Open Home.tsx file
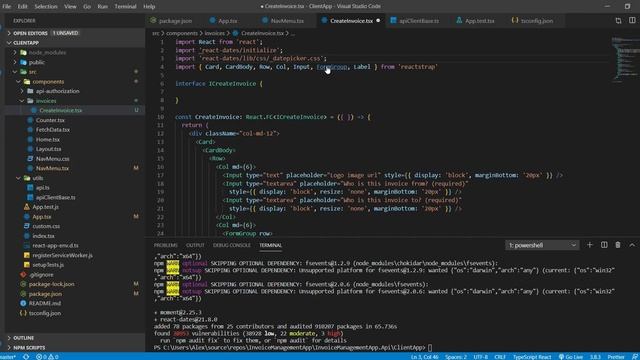The image size is (640, 360). 47,140
